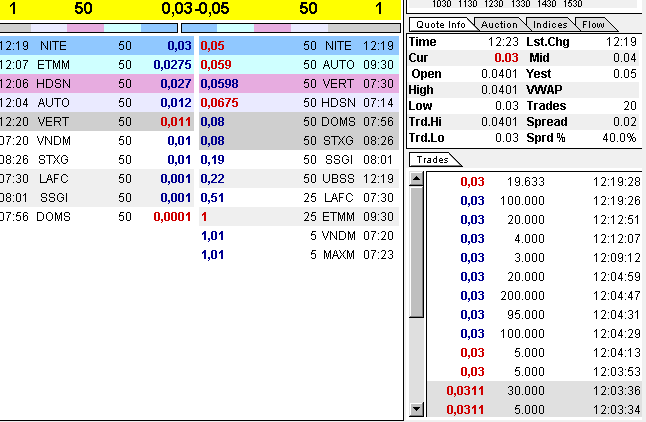Select the Trades tab
646x422 pixels.
click(432, 159)
